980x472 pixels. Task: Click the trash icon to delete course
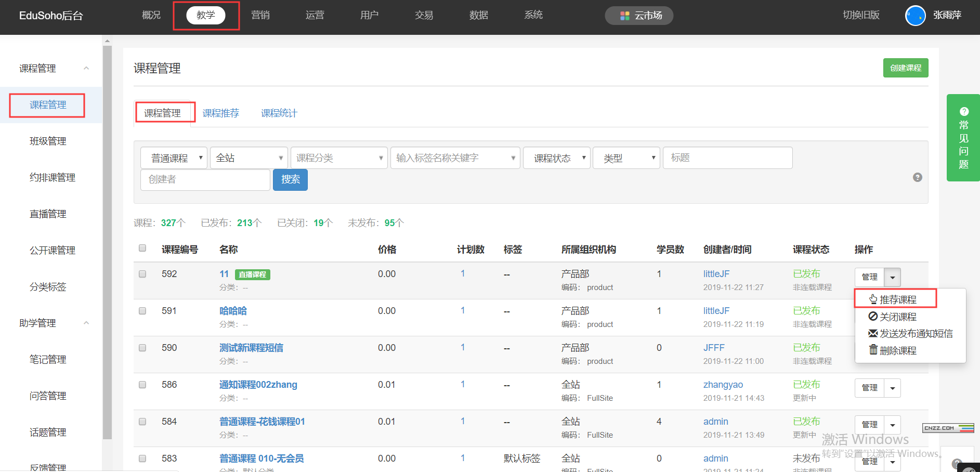click(873, 350)
